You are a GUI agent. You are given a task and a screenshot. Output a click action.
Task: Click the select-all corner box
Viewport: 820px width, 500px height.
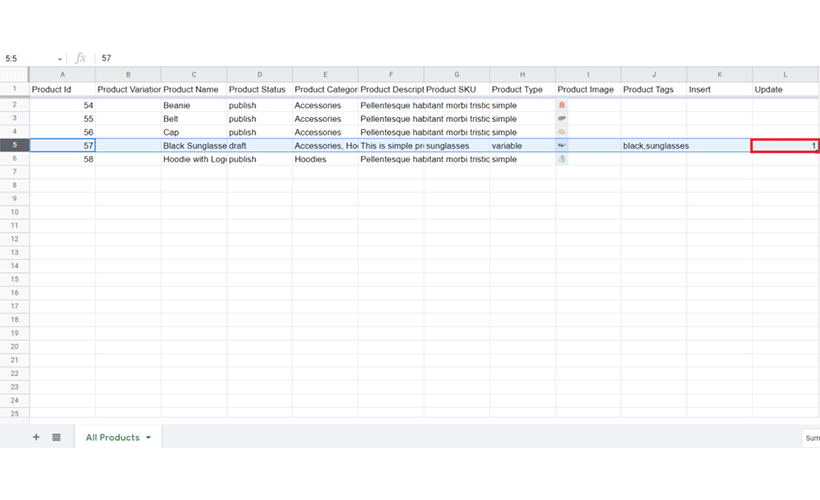click(14, 75)
